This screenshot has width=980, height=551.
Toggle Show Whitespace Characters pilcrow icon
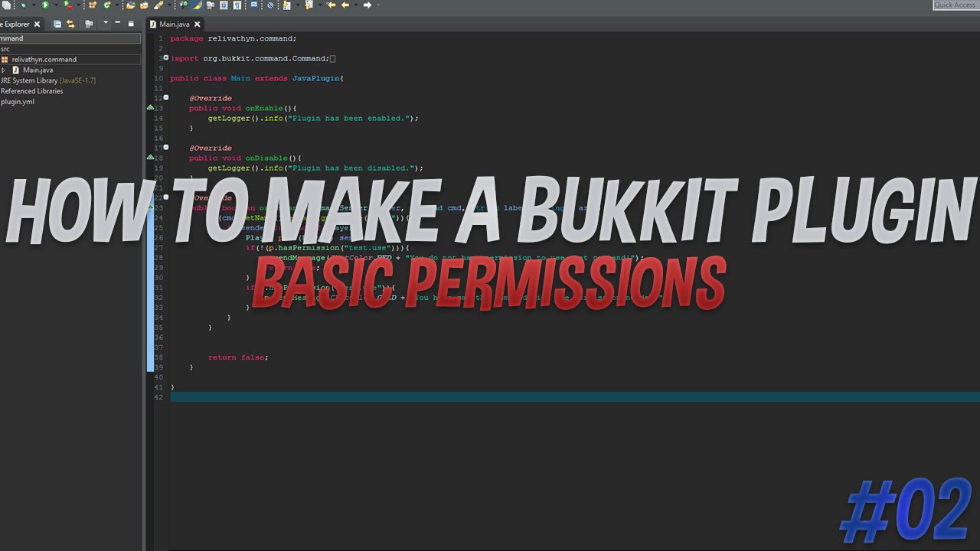click(237, 5)
